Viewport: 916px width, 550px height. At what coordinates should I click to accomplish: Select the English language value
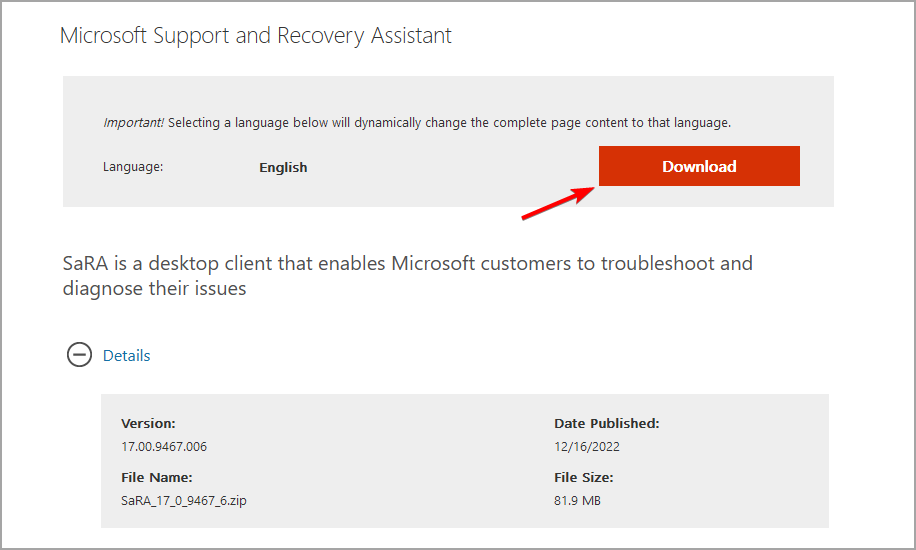pos(283,167)
